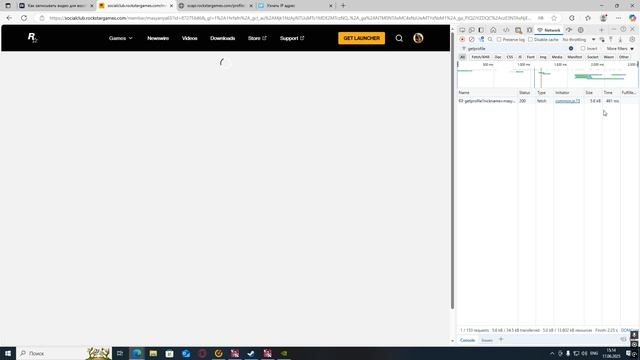The image size is (640, 360).
Task: Open File Explorer from the taskbar
Action: pos(153,353)
